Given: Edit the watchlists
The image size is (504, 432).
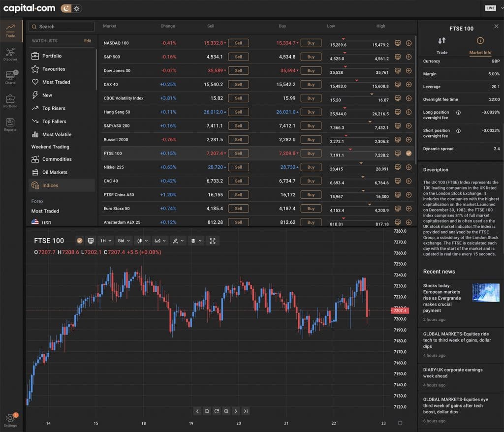Looking at the screenshot, I should (88, 41).
